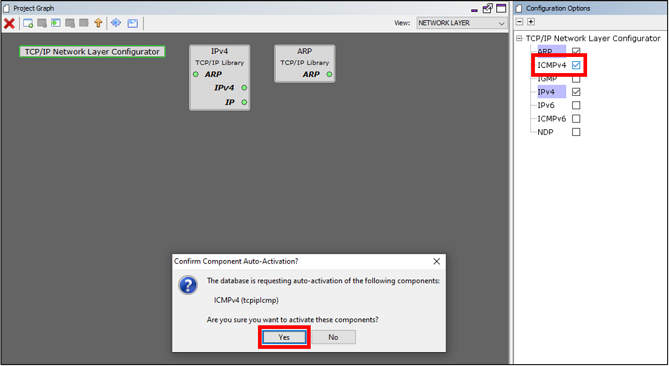669x366 pixels.
Task: Select the ARP TCP/IP Library node
Action: pyautogui.click(x=305, y=64)
